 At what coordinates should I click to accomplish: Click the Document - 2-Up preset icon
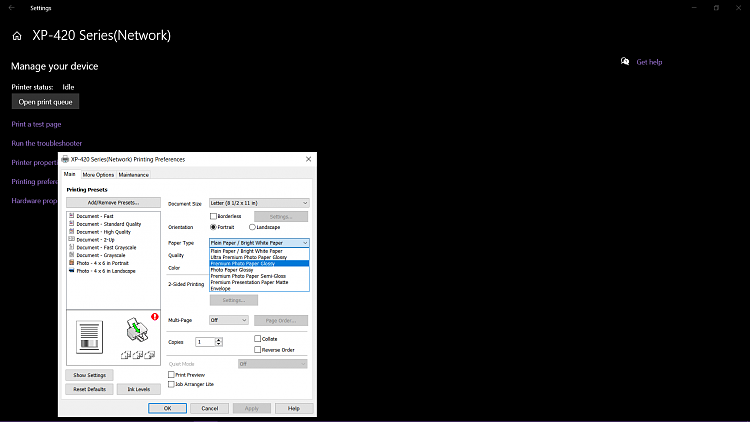(71, 239)
